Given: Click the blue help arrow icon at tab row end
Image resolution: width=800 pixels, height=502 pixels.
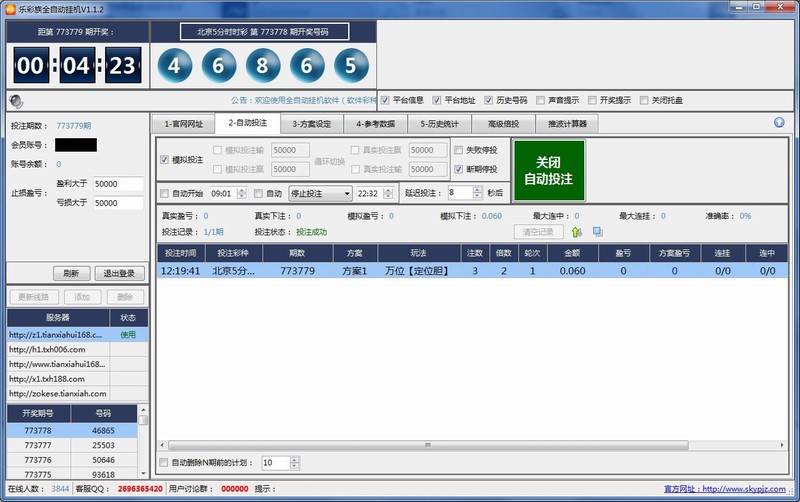Looking at the screenshot, I should pos(779,123).
